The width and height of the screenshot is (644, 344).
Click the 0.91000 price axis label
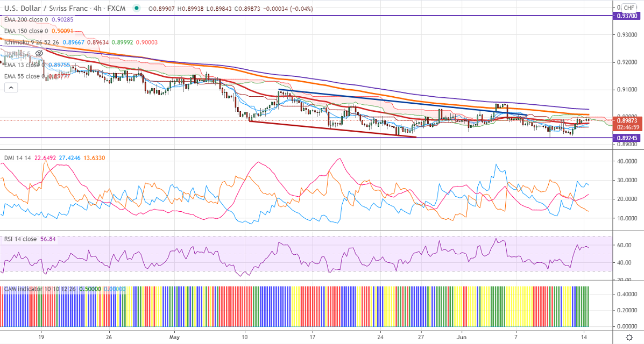tap(627, 89)
